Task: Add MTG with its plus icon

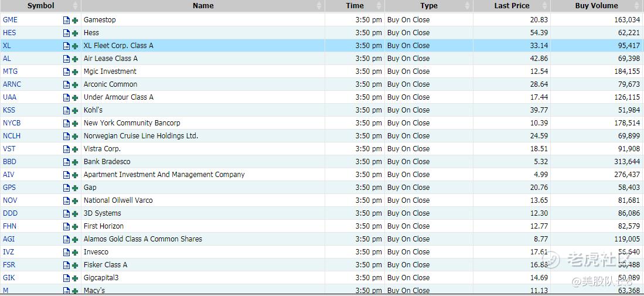Action: (x=75, y=72)
